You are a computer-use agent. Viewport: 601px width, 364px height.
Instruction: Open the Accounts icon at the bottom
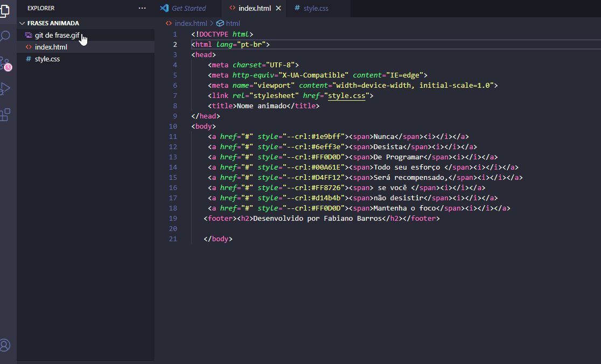(6, 345)
